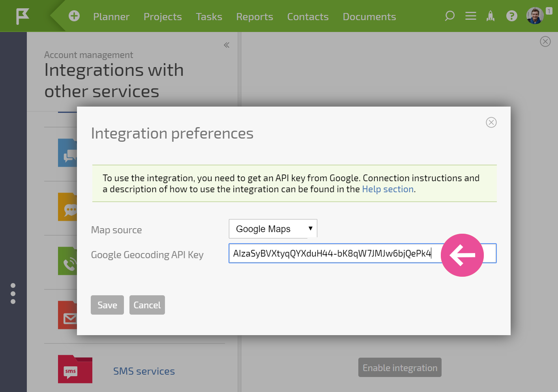Image resolution: width=558 pixels, height=392 pixels.
Task: Open the Contacts menu
Action: point(308,17)
